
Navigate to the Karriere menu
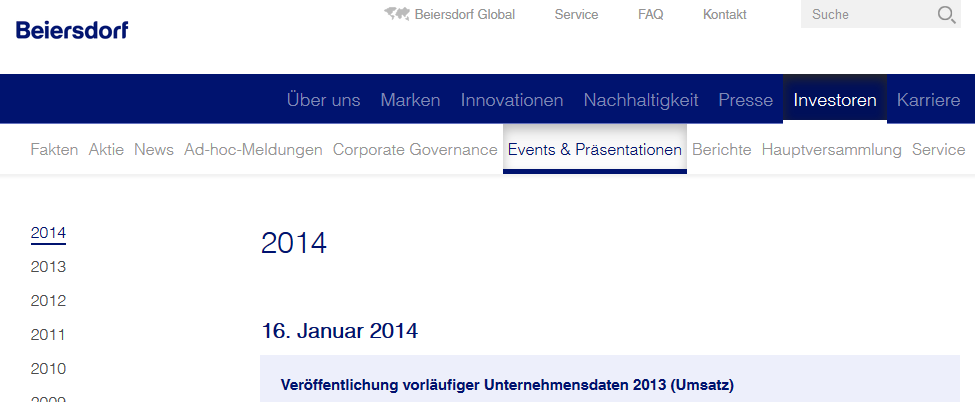coord(928,100)
